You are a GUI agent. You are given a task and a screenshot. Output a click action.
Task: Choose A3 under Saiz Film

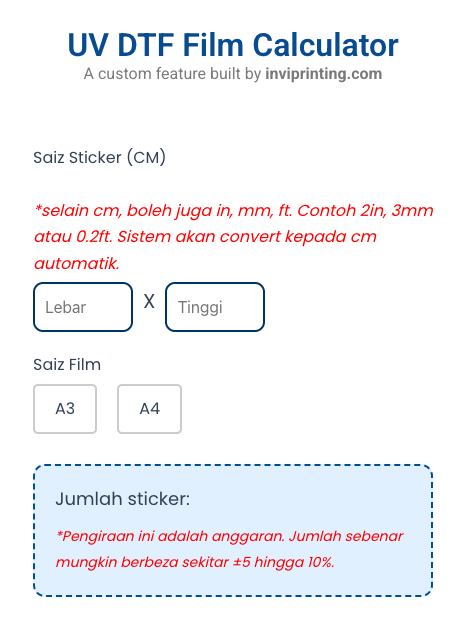(x=65, y=409)
